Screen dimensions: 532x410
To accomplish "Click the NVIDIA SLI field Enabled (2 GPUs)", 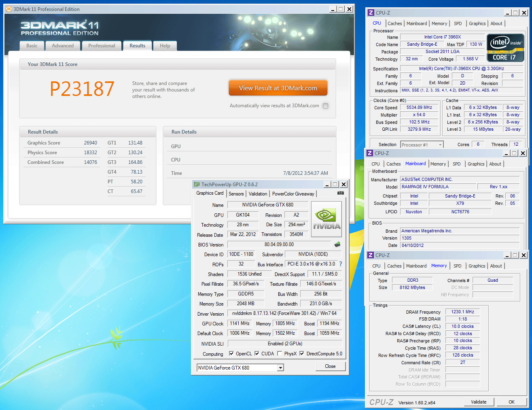I will [x=285, y=344].
